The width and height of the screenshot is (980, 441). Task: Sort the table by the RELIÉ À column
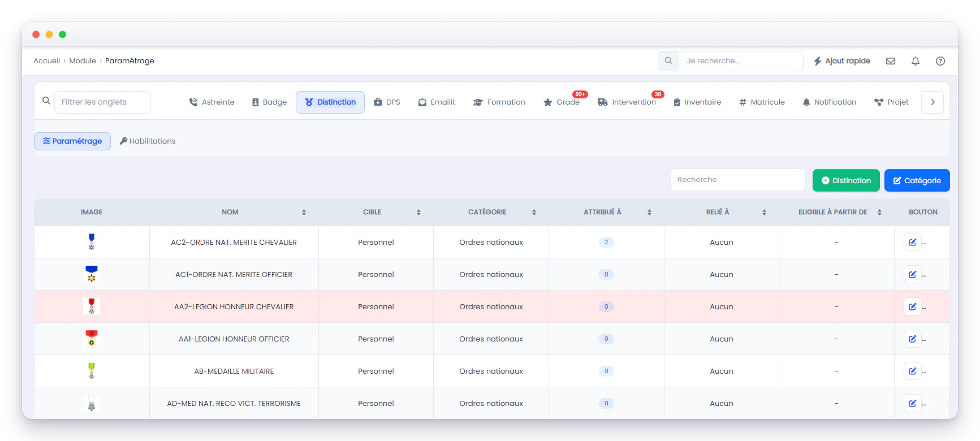(x=764, y=213)
